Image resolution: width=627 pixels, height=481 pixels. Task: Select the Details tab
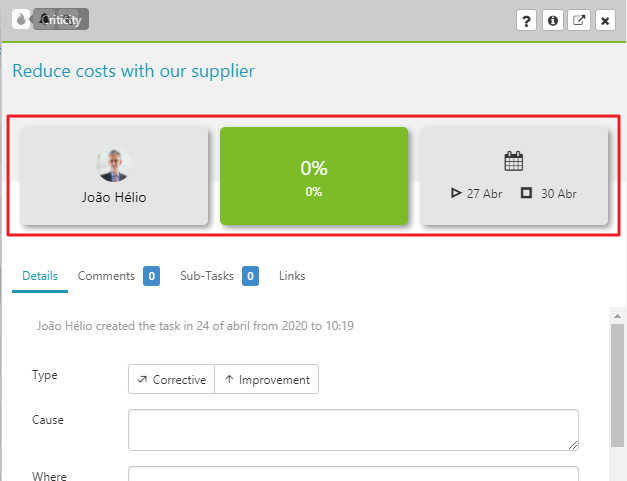coord(40,276)
